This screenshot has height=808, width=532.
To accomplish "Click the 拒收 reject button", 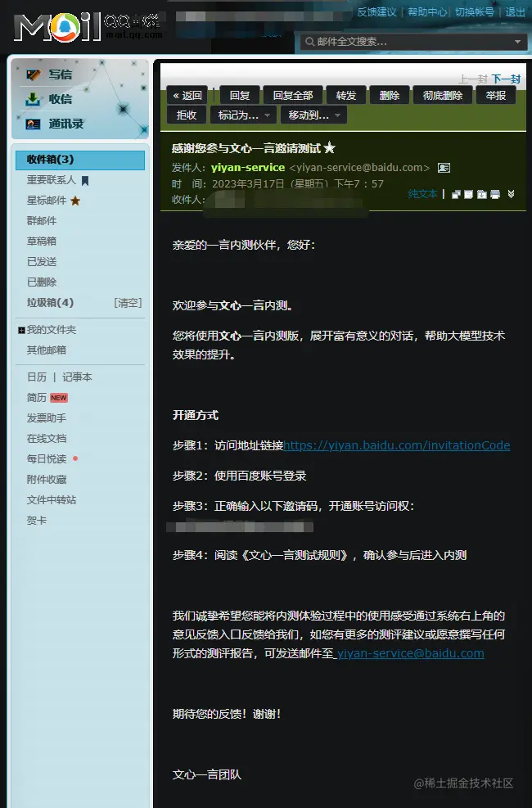I will tap(187, 115).
